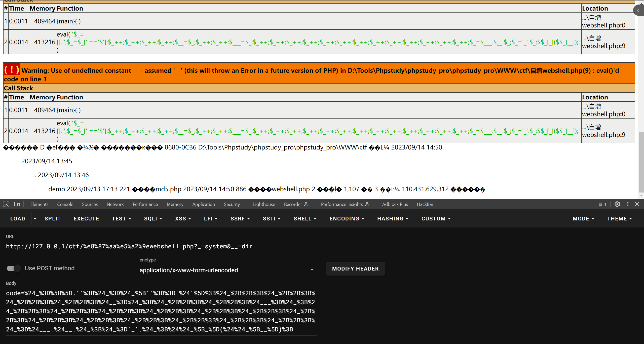The image size is (644, 344).
Task: Switch to the Security tab
Action: 232,204
